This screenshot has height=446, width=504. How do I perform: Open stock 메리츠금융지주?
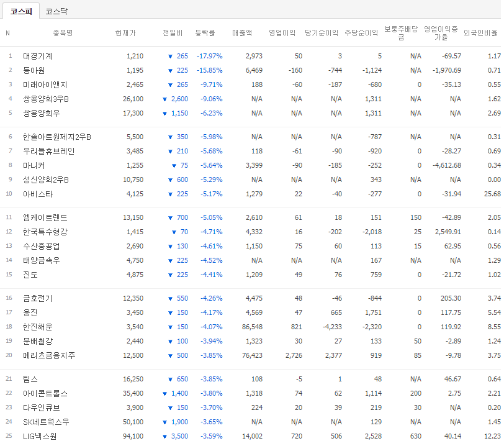(x=49, y=355)
